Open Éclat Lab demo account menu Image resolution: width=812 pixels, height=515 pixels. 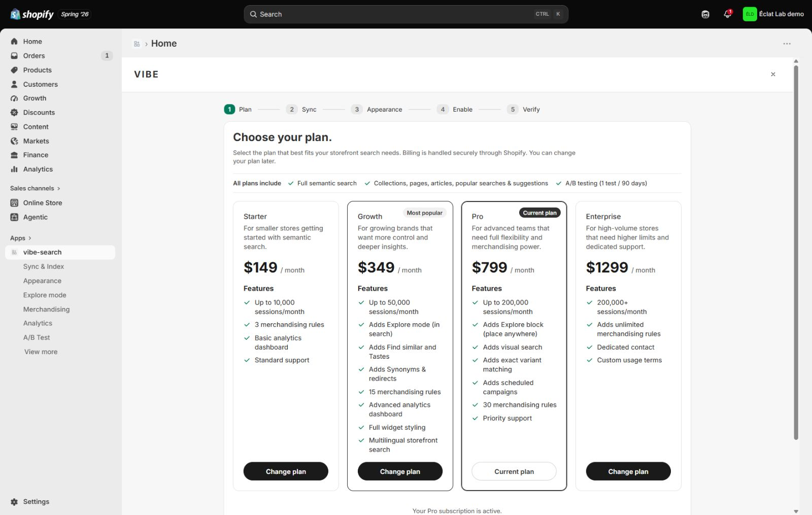tap(773, 14)
